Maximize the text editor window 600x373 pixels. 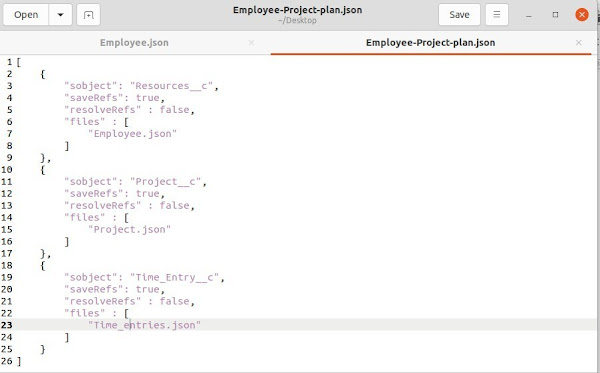555,15
